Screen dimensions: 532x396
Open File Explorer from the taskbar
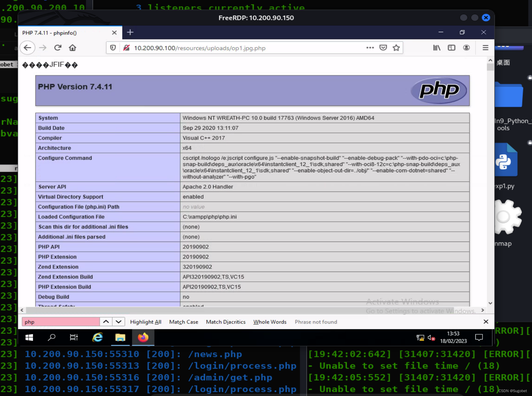click(x=120, y=337)
